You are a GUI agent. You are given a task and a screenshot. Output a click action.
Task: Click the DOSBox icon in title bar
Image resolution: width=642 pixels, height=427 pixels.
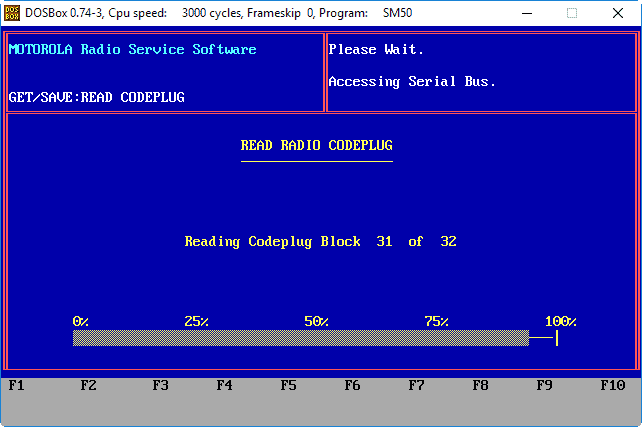tap(13, 13)
